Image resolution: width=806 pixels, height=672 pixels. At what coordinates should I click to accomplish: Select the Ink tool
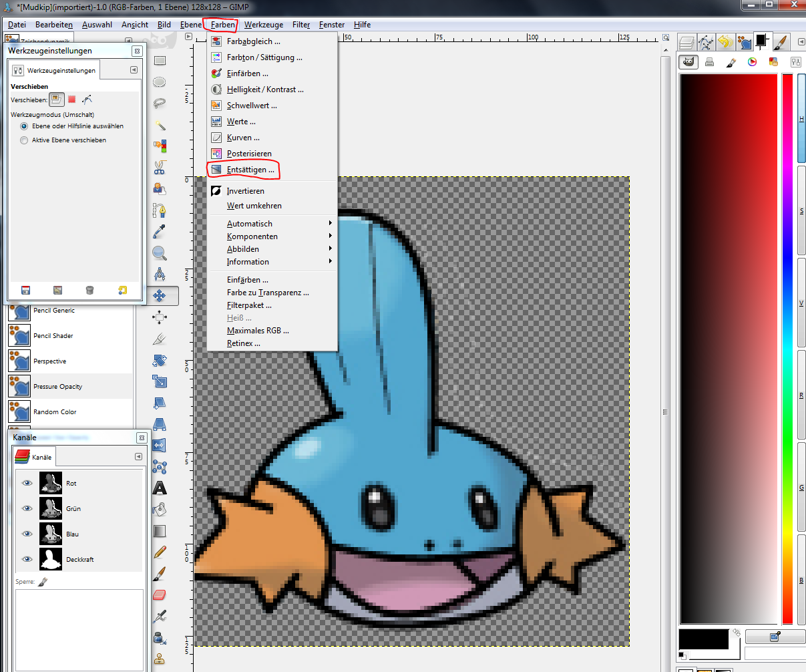(160, 638)
